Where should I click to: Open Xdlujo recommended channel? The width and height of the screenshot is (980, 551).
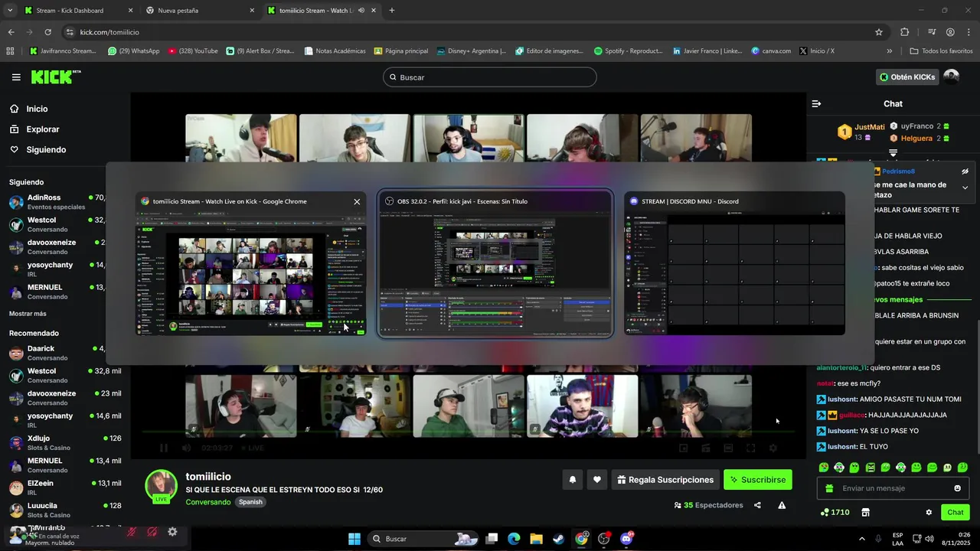coord(65,443)
